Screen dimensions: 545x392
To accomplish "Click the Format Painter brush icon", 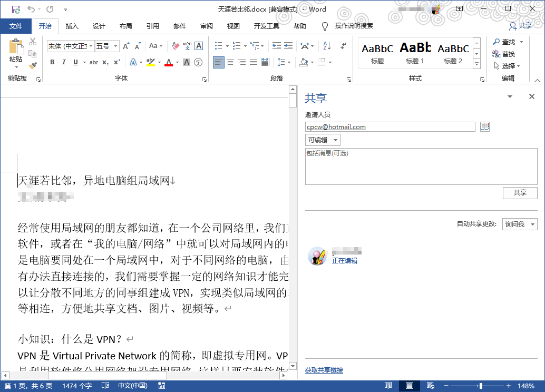I will tap(33, 66).
